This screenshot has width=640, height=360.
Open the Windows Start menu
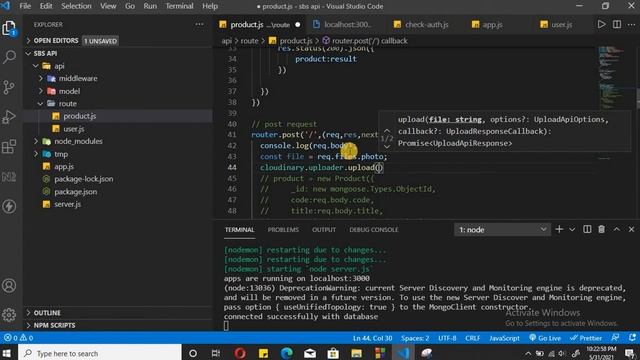[x=8, y=353]
